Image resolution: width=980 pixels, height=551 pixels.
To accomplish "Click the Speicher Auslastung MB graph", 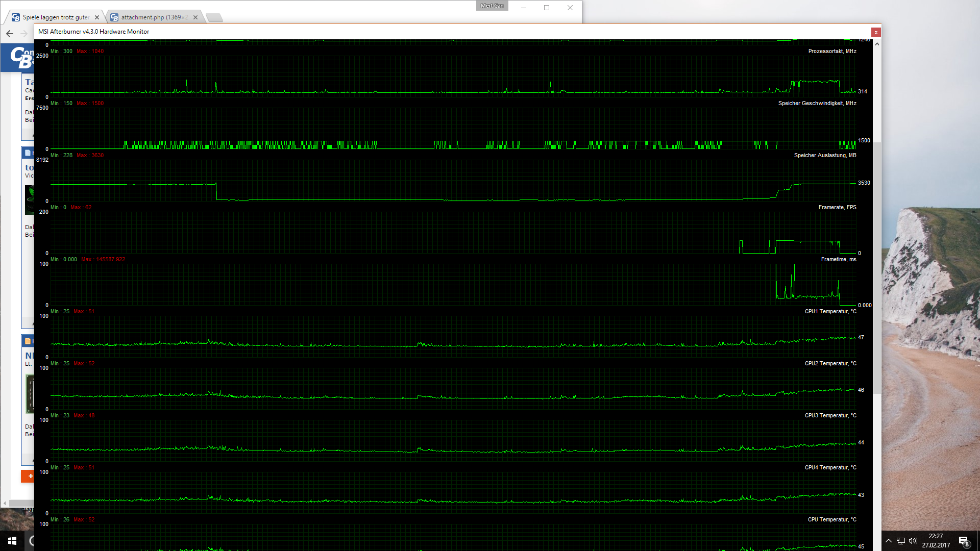I will tap(453, 181).
